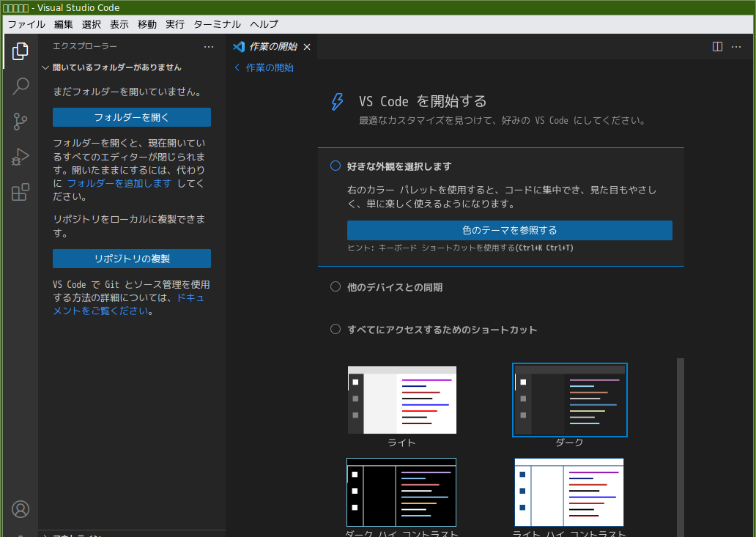Click the すべてにアクセスするためのショートカット step title
Screen dimensions: 756x537
[442, 330]
